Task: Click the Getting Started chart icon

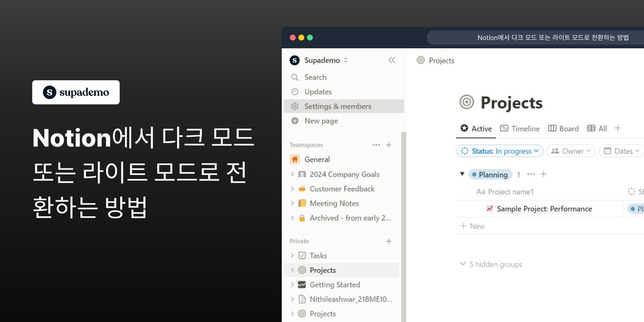Action: 302,285
